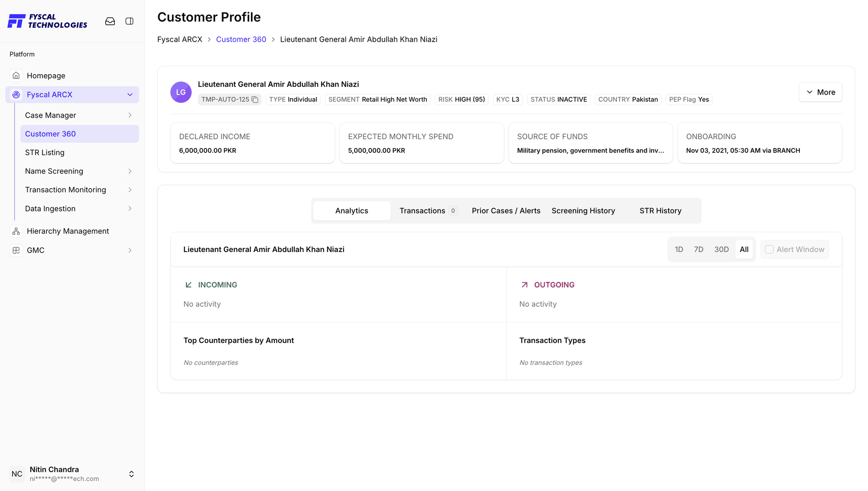Click the Fyscal ARCX target icon
Image resolution: width=868 pixels, height=491 pixels.
tap(16, 95)
